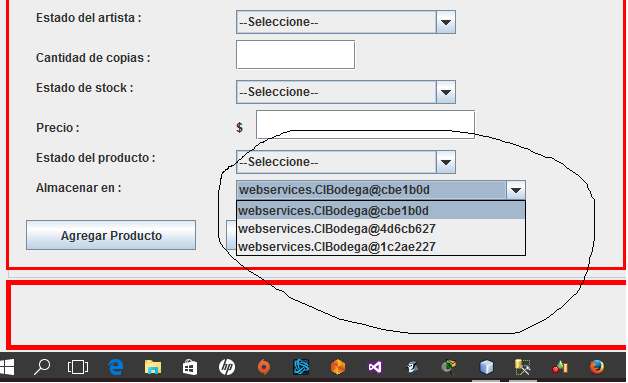Open Visual Studio from the taskbar

[375, 367]
